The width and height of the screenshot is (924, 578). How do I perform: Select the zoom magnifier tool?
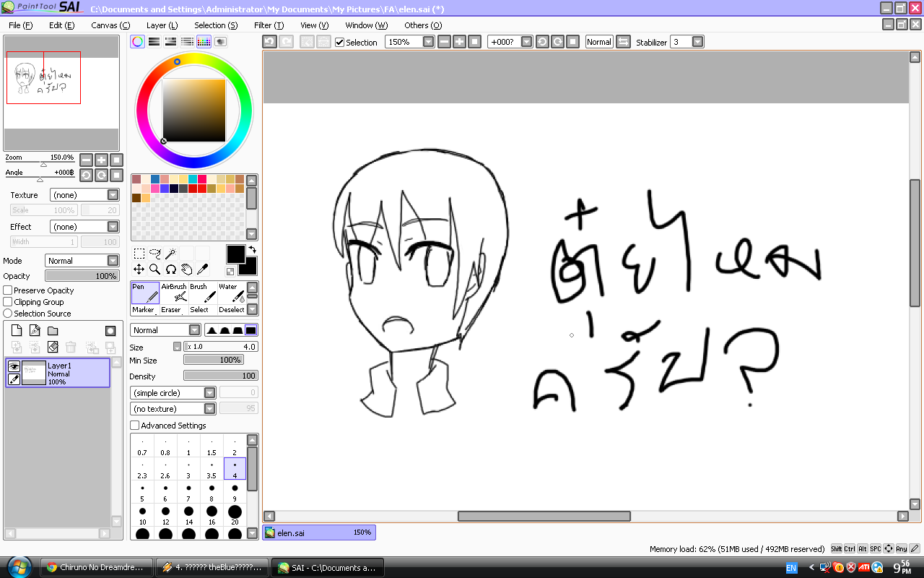155,269
